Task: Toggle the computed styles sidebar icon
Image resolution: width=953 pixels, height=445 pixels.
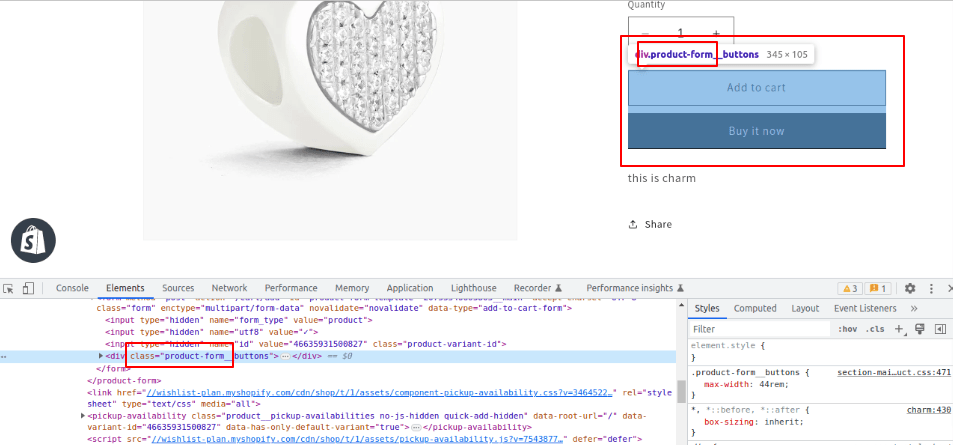Action: pyautogui.click(x=940, y=329)
